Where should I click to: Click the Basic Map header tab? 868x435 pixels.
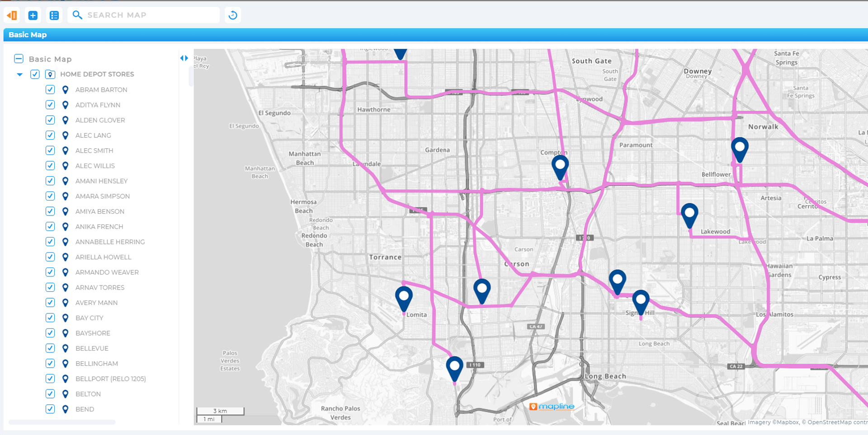coord(28,35)
